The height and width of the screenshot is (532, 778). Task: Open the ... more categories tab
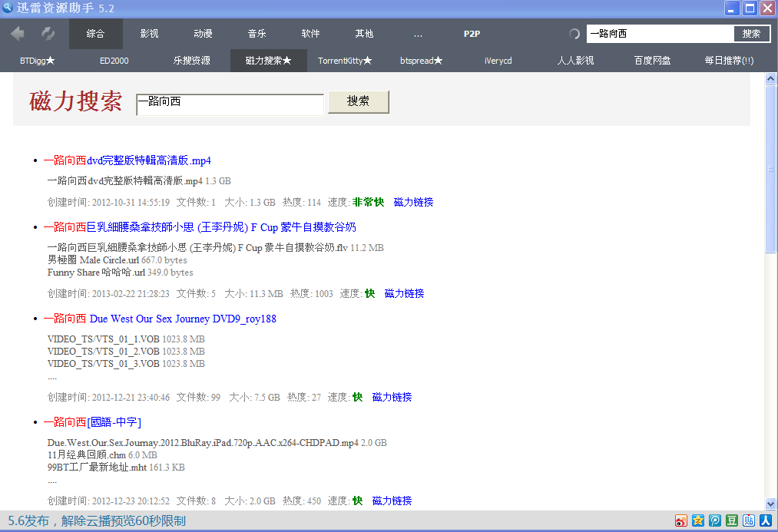point(418,34)
